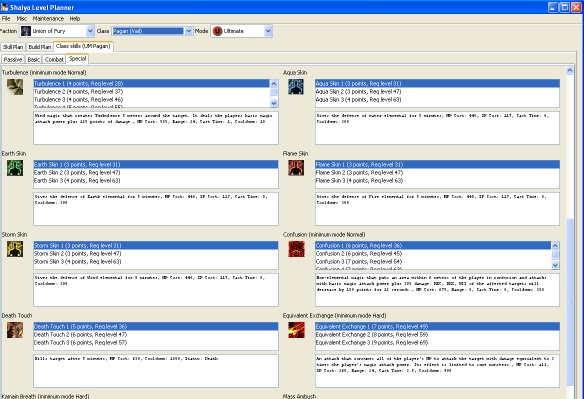Select Equivalent Exchange 2 entry
This screenshot has width=584, height=399.
click(437, 335)
